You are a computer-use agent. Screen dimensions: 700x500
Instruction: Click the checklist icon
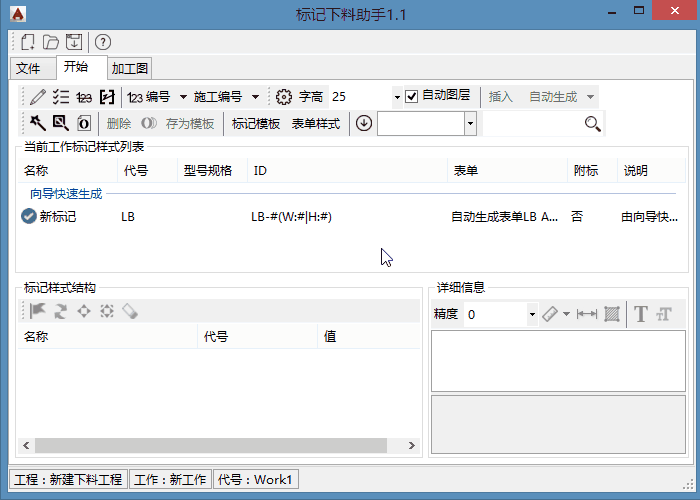click(x=61, y=97)
